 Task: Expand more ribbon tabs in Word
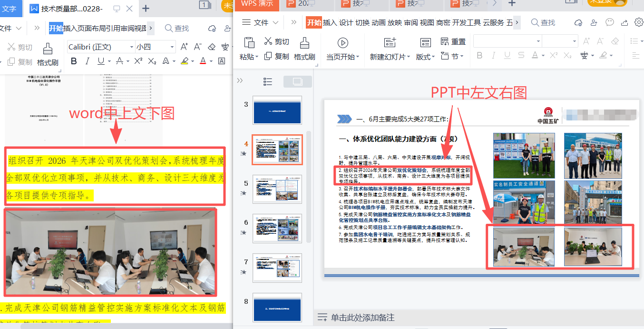[151, 28]
